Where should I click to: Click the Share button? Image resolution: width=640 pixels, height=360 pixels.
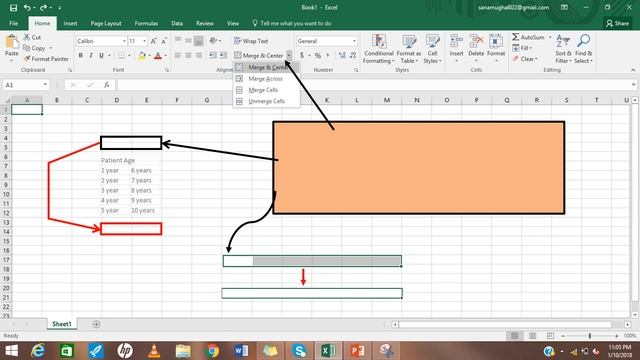617,23
